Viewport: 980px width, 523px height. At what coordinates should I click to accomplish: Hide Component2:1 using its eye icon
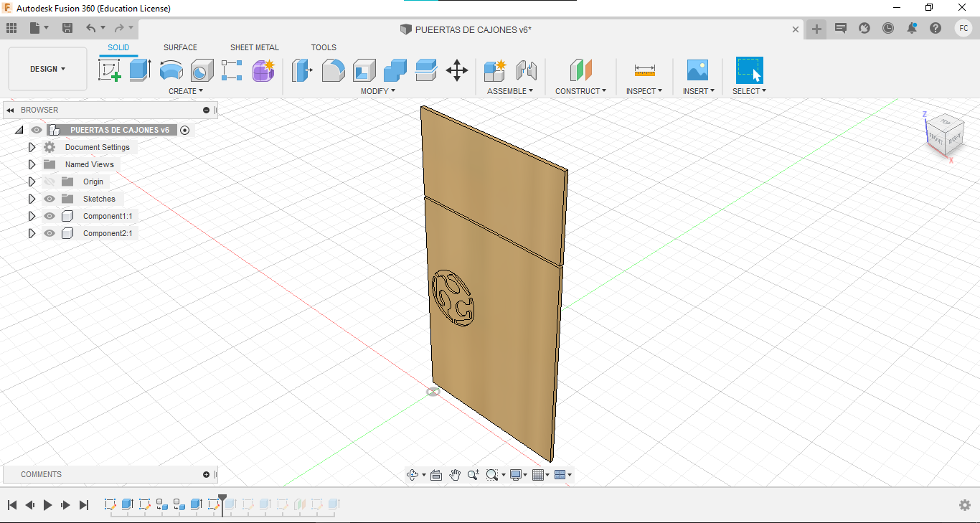[50, 233]
